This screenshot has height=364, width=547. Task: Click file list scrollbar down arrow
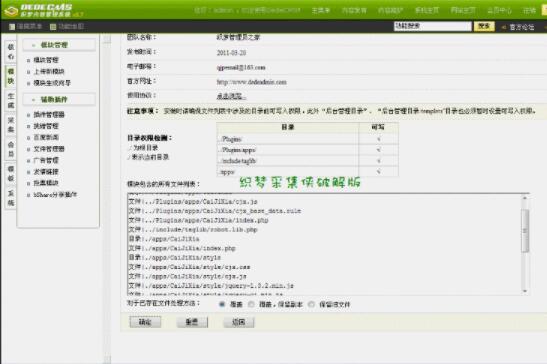coord(525,291)
